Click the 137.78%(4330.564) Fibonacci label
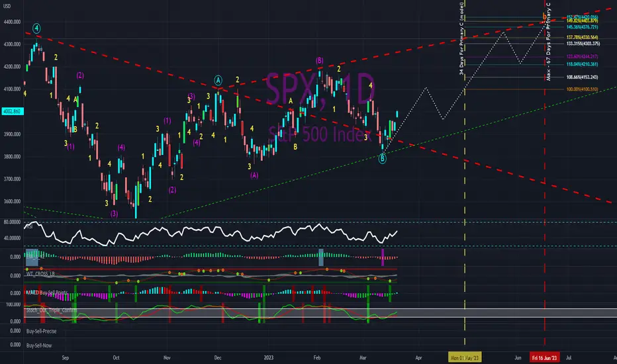 (582, 37)
